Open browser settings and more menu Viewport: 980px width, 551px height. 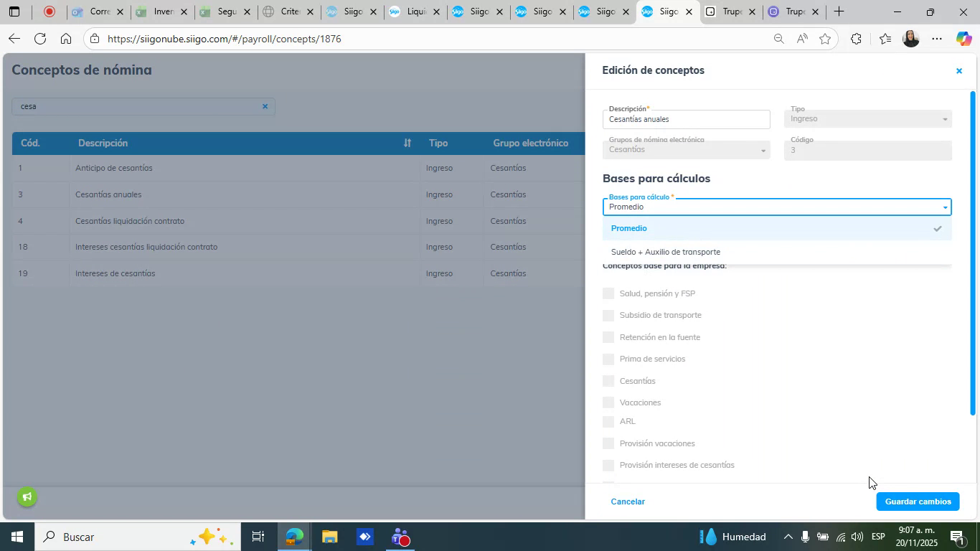click(x=936, y=39)
